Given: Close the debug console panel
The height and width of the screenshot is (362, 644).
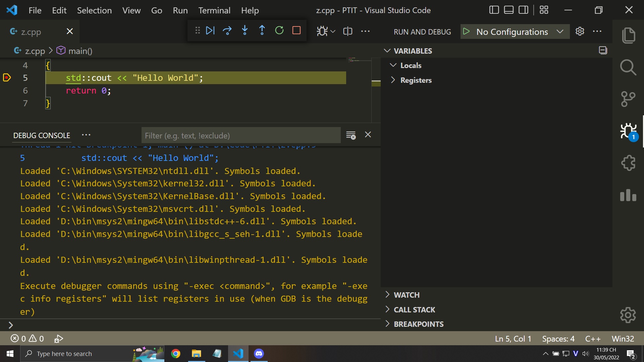Looking at the screenshot, I should click(368, 135).
